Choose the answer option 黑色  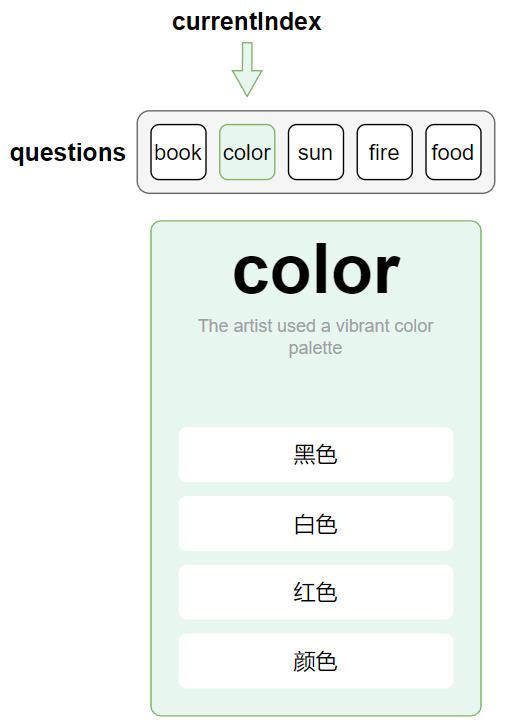(x=316, y=455)
